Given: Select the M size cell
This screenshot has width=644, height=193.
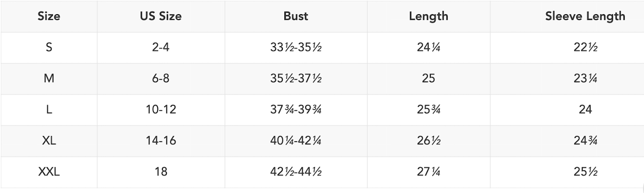Looking at the screenshot, I should pos(49,79).
